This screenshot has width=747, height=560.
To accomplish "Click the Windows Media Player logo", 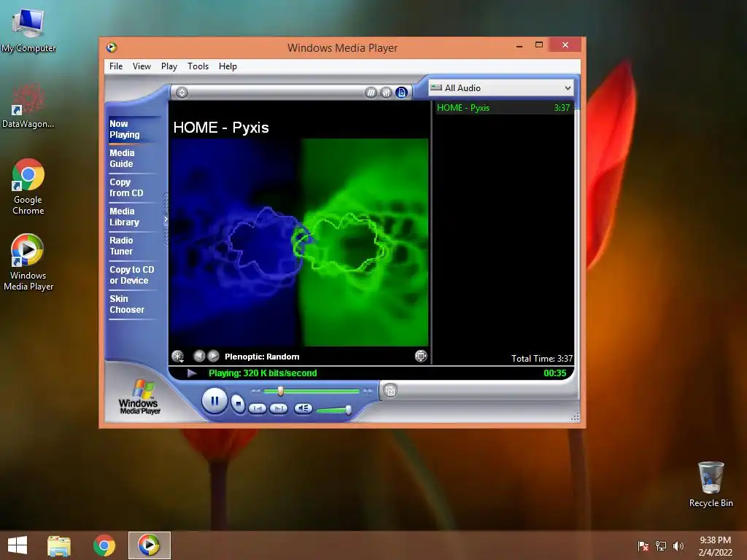I will [x=139, y=396].
